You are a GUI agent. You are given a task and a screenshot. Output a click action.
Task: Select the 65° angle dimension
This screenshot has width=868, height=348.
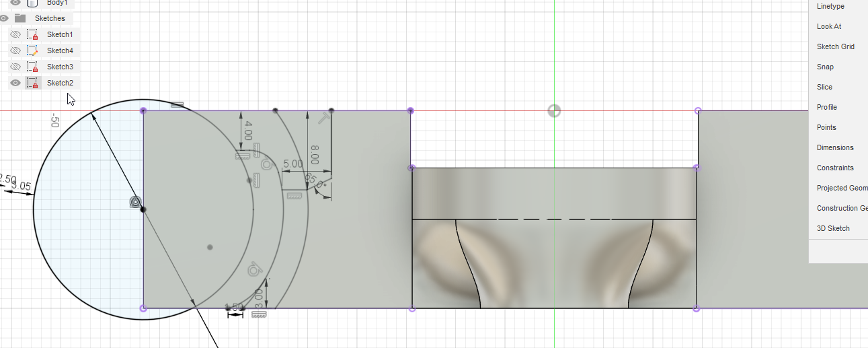[x=315, y=181]
